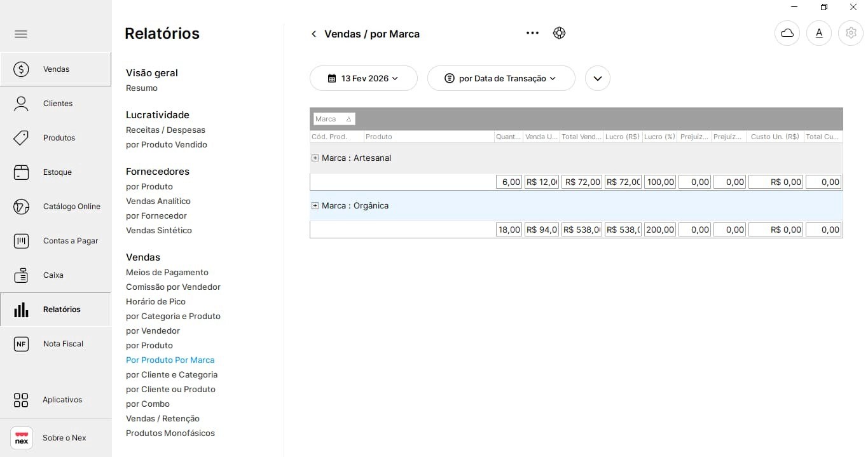Open the Vendas Analítico report
Viewport: 868px width, 457px height.
coord(158,201)
